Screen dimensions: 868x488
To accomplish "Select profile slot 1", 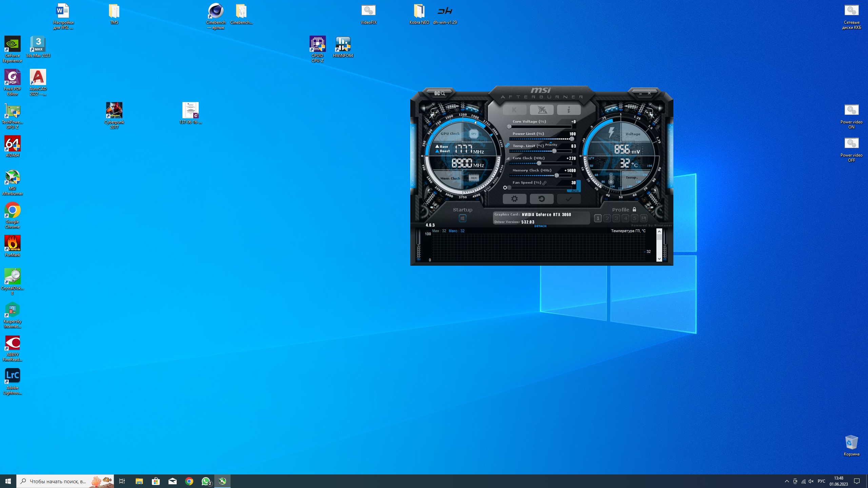I will click(598, 219).
